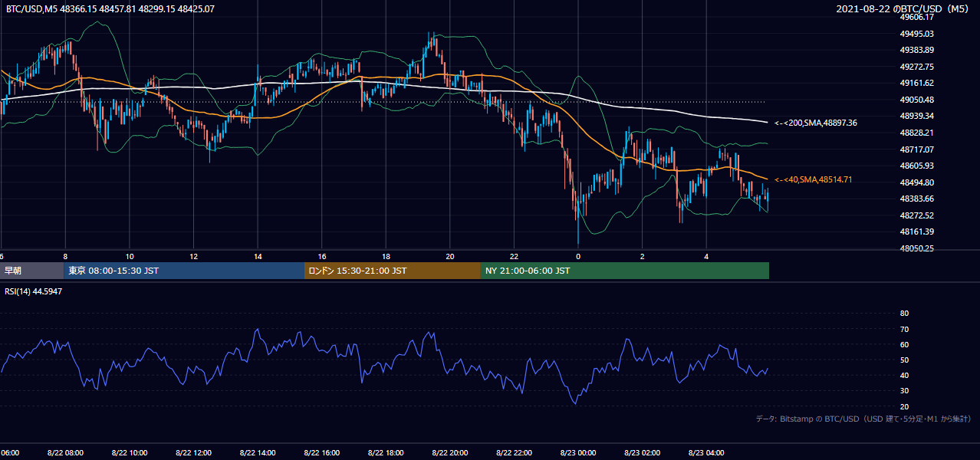Click bottom time label 8/22 18:00
980x460 pixels.
(386, 452)
